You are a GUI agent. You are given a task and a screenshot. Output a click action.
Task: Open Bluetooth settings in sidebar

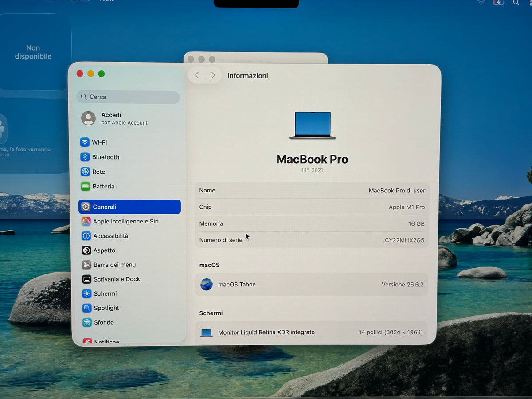click(x=129, y=157)
